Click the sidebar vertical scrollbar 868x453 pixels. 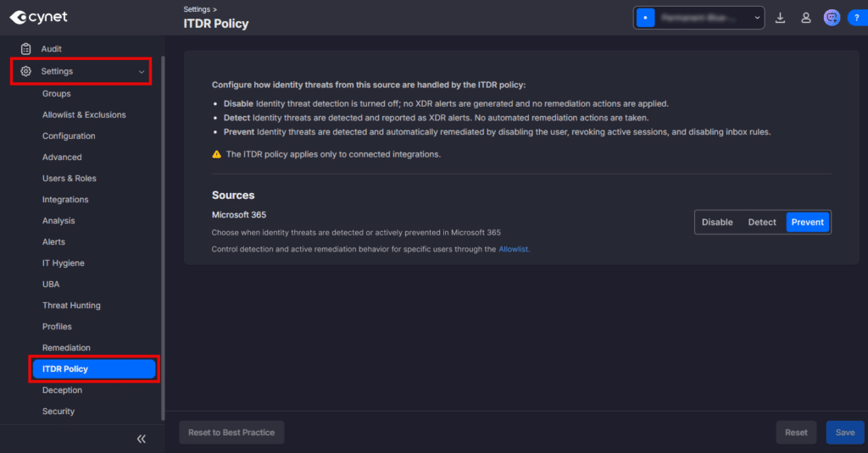163,237
